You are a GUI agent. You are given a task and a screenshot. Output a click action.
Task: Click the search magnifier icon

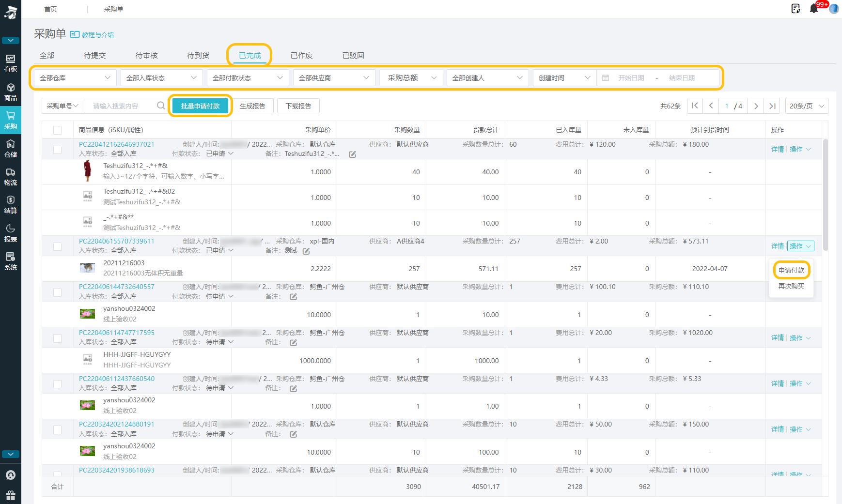coord(161,106)
